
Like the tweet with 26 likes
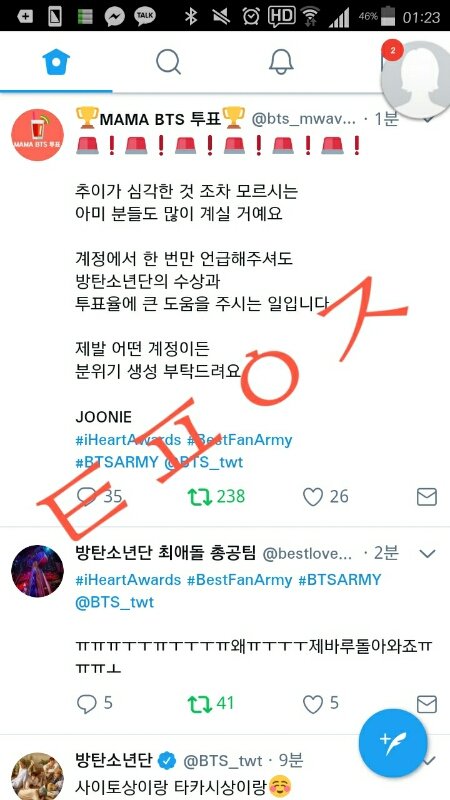[x=313, y=496]
